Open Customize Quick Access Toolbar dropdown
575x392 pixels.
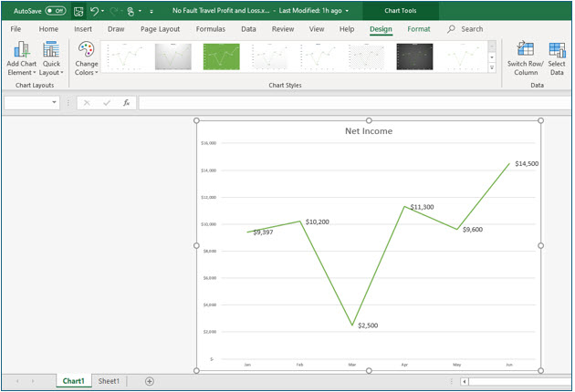(152, 11)
